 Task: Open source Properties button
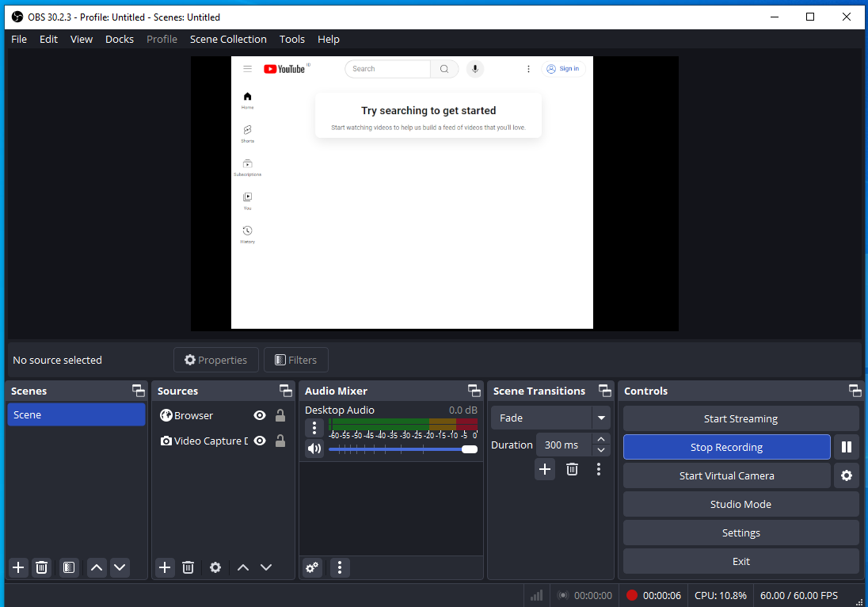click(x=216, y=360)
